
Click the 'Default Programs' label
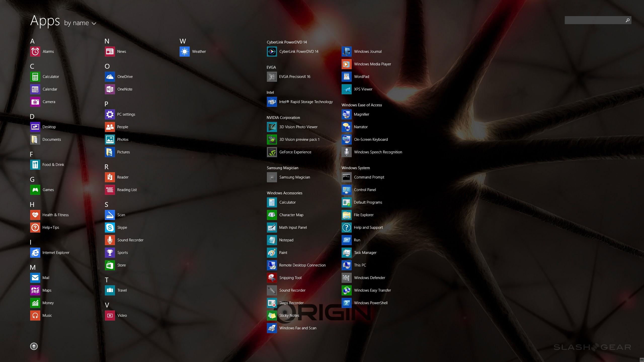[368, 202]
